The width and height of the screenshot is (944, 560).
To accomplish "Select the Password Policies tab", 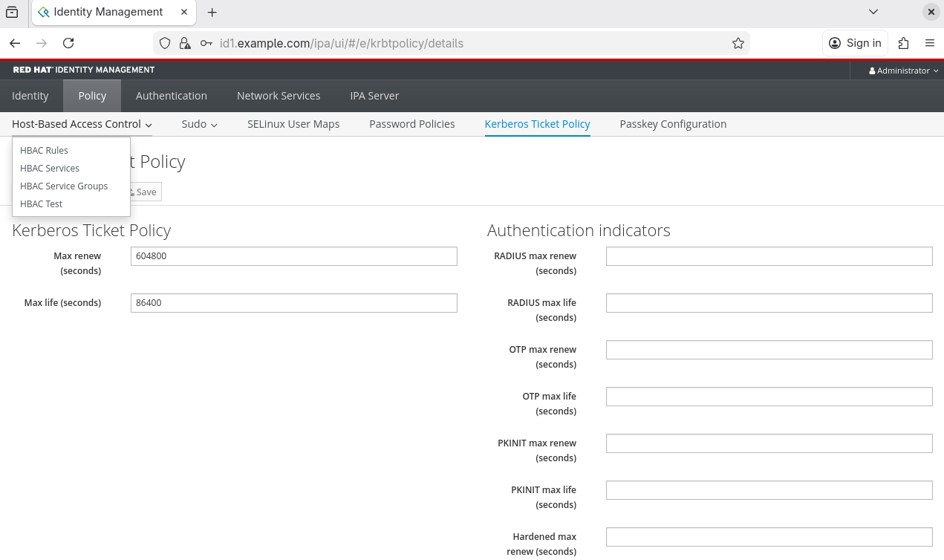I will (411, 124).
